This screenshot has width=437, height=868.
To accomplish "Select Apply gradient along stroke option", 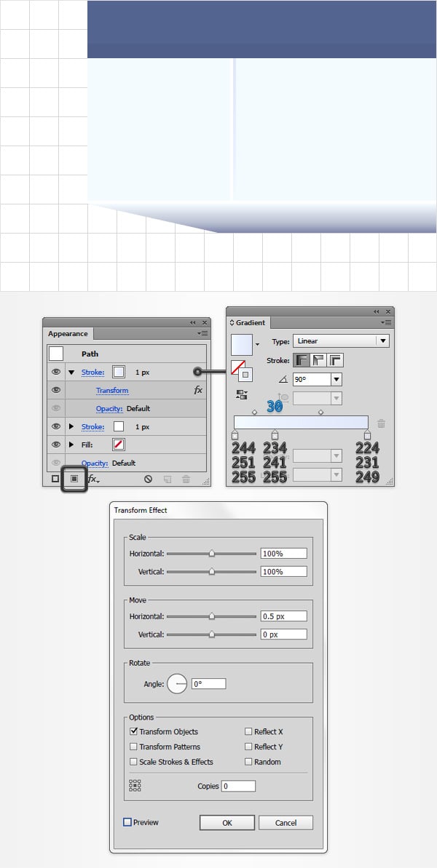I will click(318, 360).
